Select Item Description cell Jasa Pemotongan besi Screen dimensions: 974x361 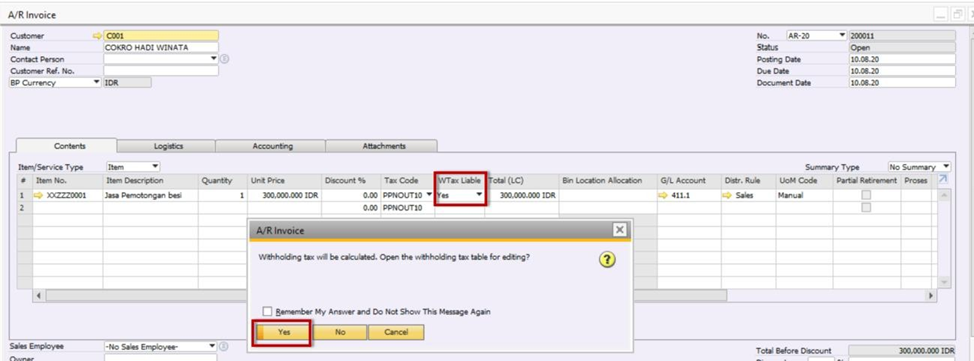(150, 195)
